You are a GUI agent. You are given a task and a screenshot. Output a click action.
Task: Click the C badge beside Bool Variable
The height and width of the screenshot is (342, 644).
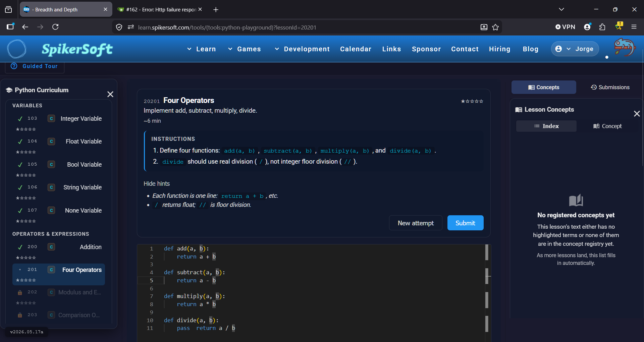point(51,164)
